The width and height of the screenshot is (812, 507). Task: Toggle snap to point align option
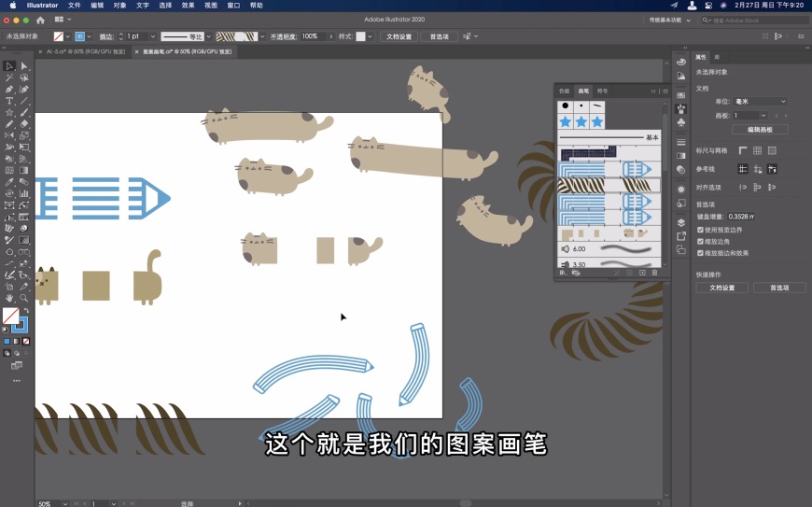(x=743, y=187)
